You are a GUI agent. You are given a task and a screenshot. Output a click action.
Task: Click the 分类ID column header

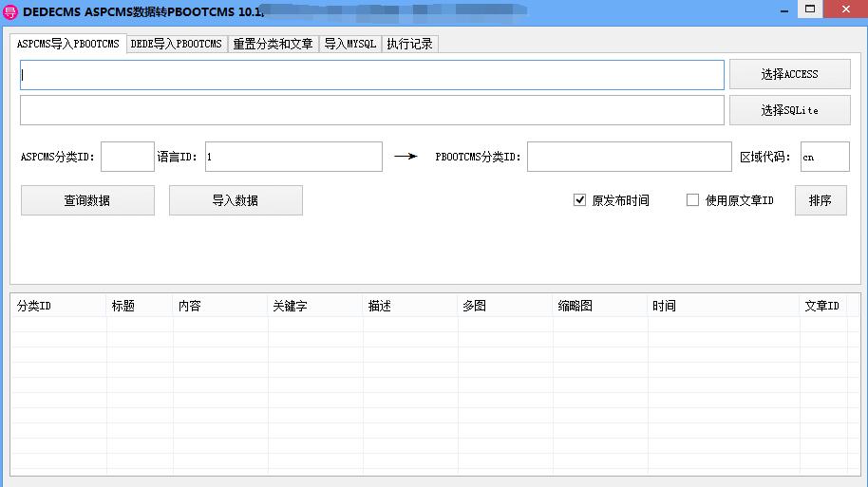pos(58,306)
